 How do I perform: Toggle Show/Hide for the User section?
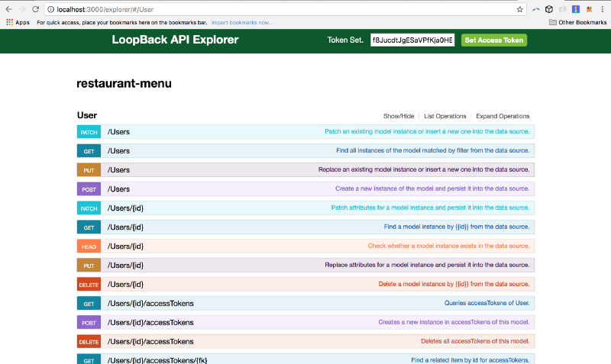[399, 116]
